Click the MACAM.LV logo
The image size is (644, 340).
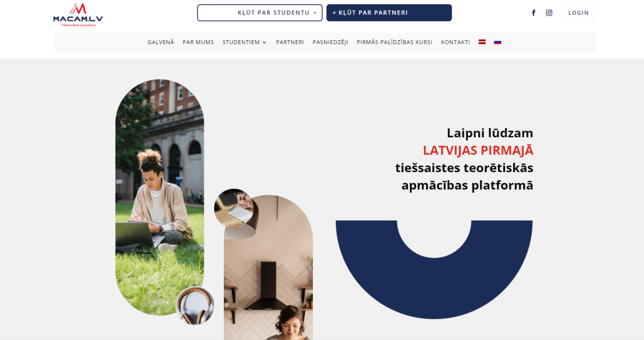tap(78, 14)
